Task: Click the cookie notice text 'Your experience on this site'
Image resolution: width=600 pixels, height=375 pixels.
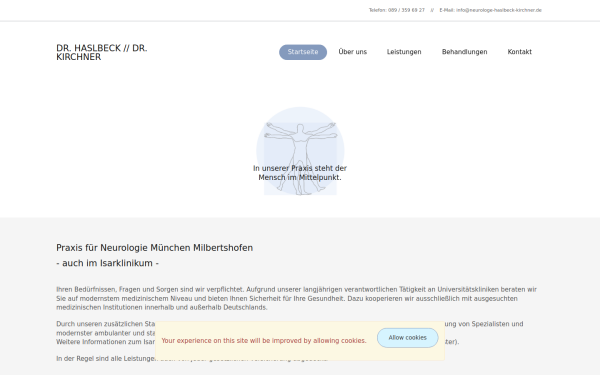Action: (264, 341)
